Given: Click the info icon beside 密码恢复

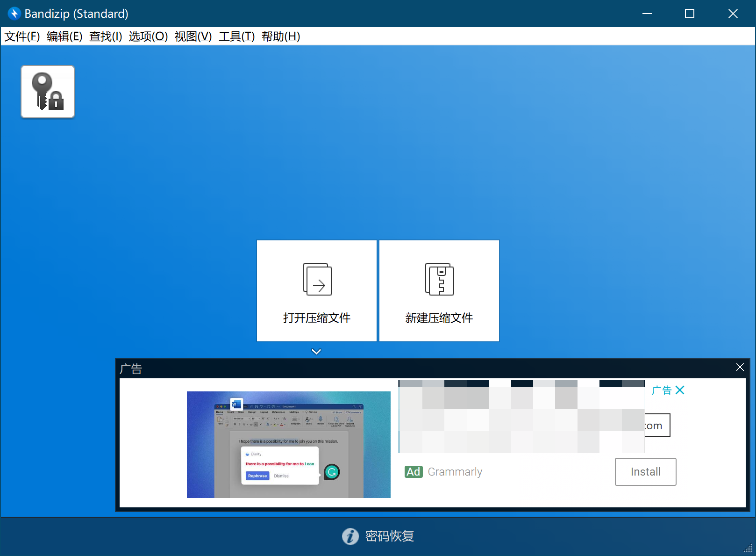Looking at the screenshot, I should pyautogui.click(x=350, y=536).
